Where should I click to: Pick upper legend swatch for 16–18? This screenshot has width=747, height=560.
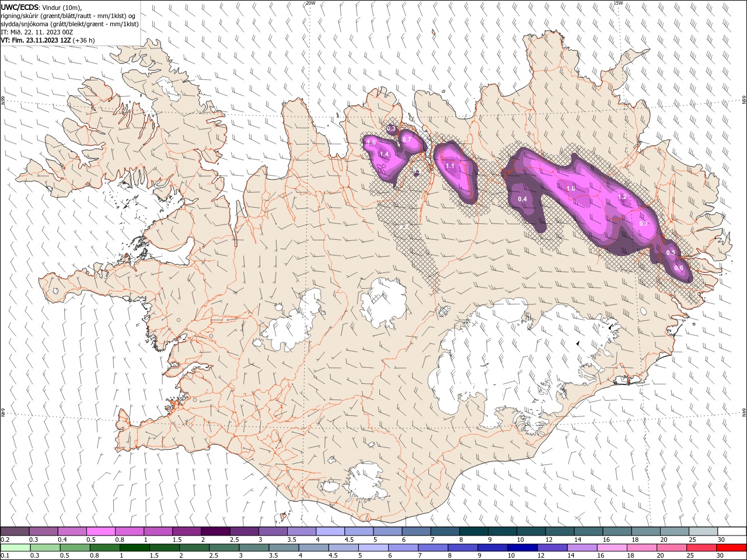(x=617, y=531)
